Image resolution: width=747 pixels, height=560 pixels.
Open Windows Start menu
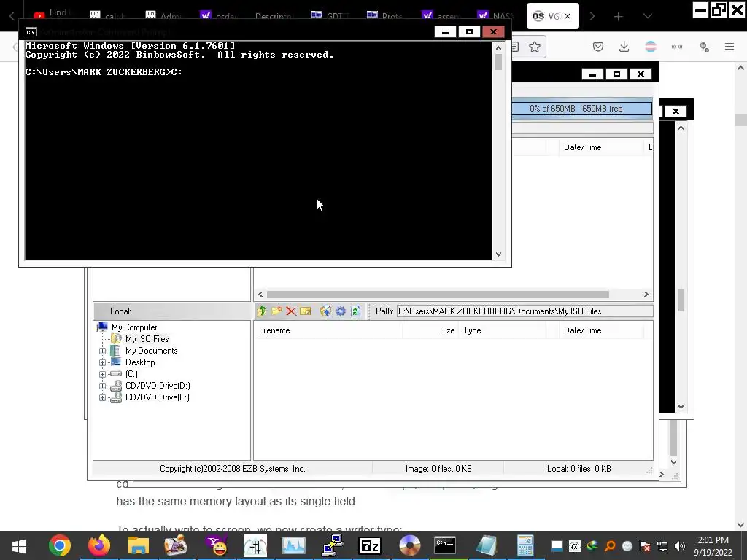[x=20, y=545]
